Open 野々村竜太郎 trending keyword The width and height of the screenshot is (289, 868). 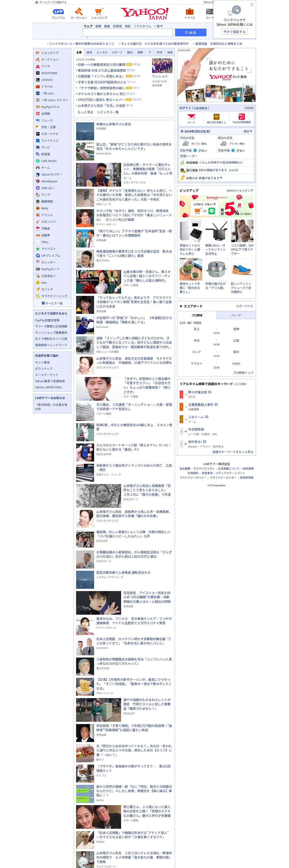coord(197,392)
